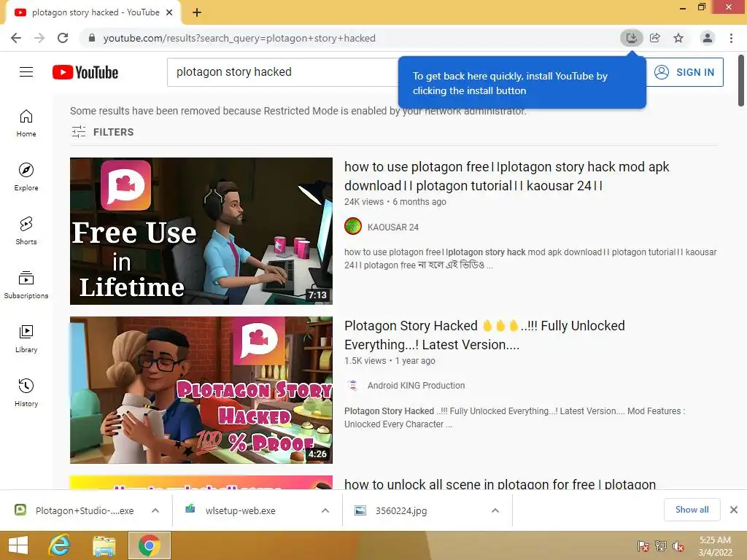Close the YouTube browser tab
This screenshot has height=560, width=747.
(169, 12)
